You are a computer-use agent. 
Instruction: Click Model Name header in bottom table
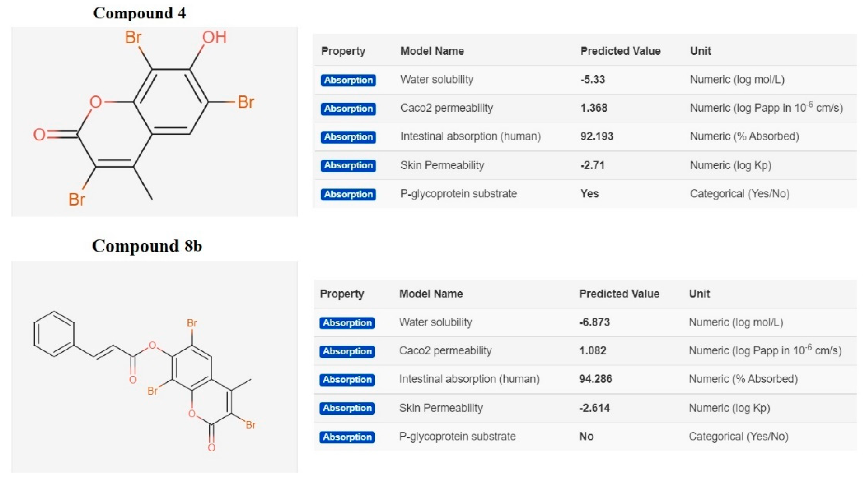point(431,294)
